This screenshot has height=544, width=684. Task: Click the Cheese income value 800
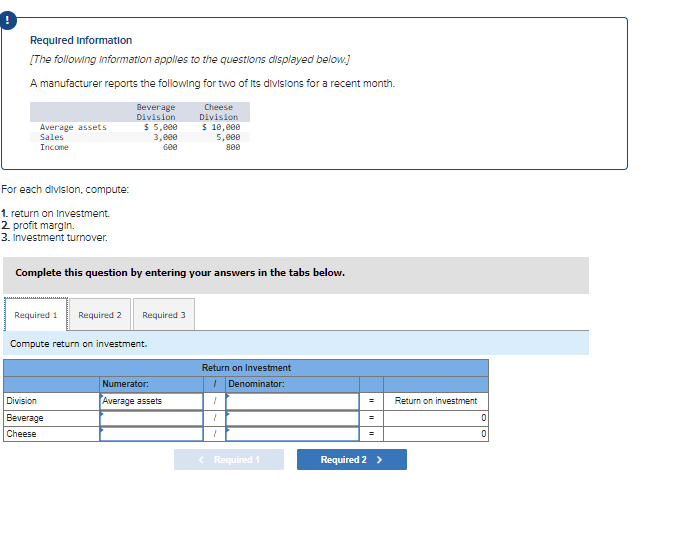tap(233, 147)
